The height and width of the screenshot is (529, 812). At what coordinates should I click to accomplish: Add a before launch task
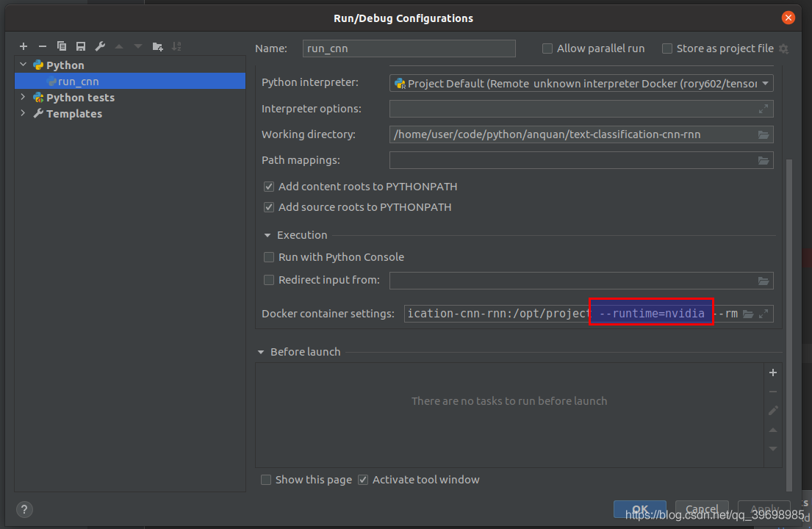(772, 373)
